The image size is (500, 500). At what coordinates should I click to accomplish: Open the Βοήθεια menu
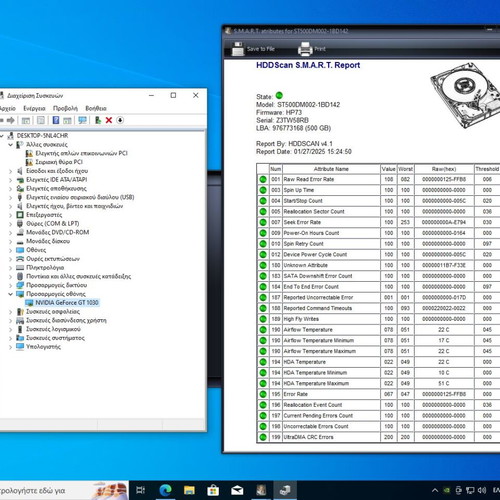(96, 108)
